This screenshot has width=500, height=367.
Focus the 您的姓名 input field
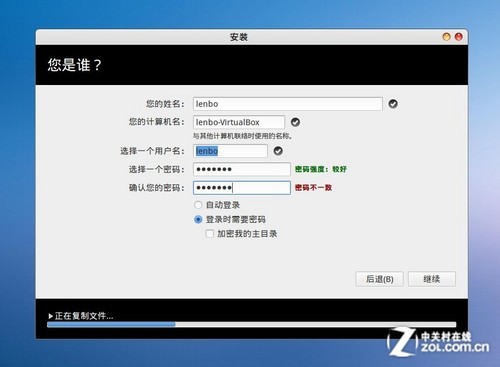pos(288,104)
